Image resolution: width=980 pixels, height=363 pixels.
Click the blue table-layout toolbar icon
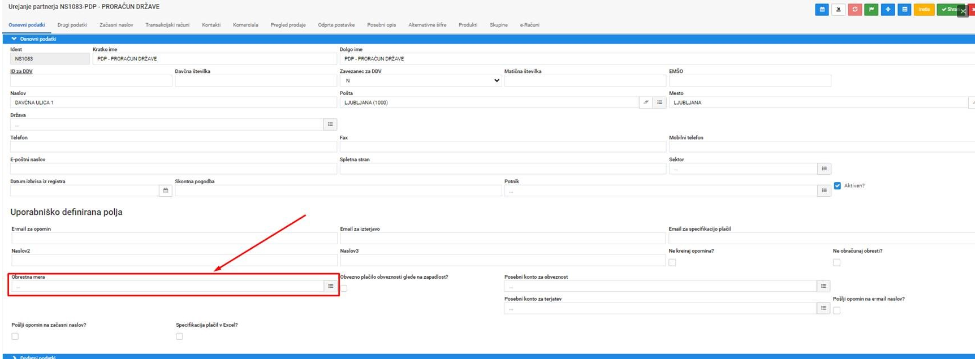[904, 9]
